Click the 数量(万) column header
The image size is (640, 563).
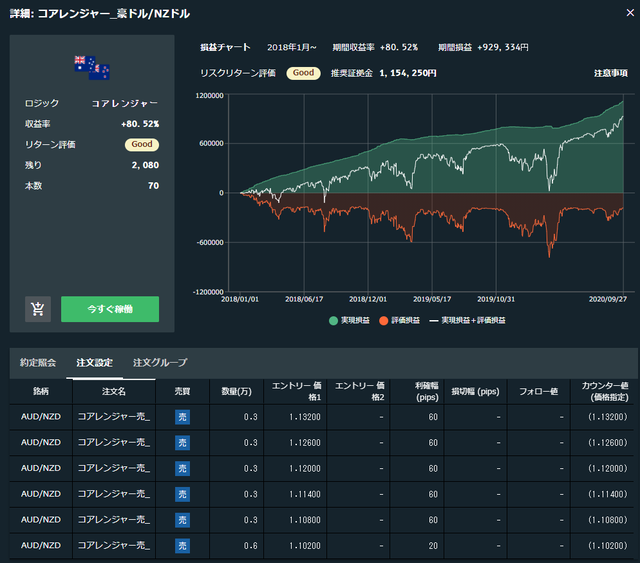point(237,392)
